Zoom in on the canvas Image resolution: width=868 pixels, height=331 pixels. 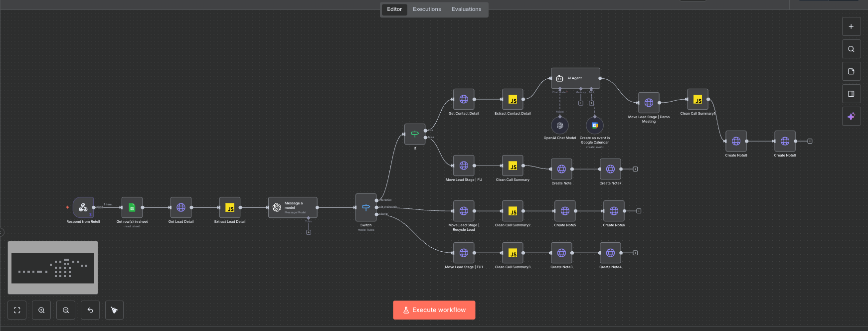coord(41,310)
